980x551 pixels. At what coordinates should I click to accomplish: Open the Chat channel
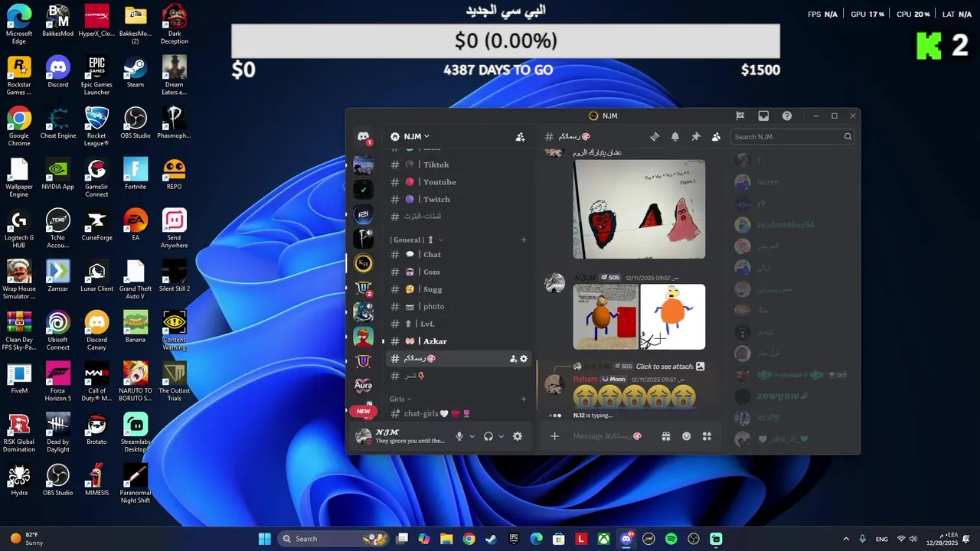coord(458,254)
